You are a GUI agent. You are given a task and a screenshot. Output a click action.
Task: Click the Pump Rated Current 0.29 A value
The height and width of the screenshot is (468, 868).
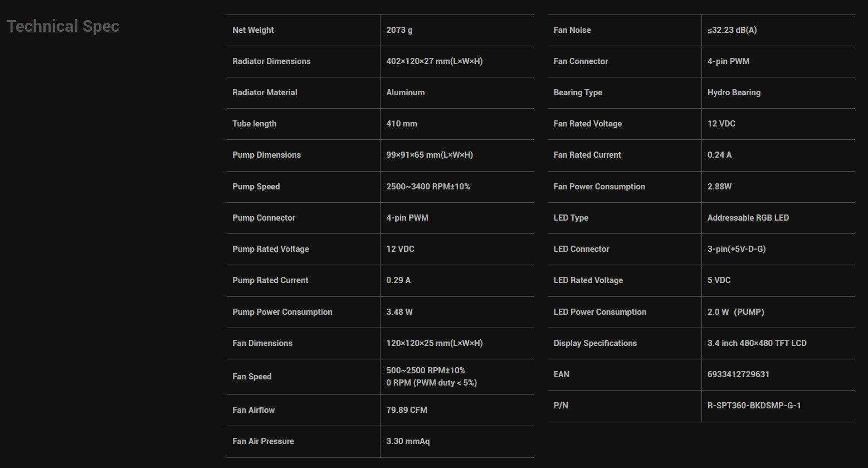(x=398, y=280)
